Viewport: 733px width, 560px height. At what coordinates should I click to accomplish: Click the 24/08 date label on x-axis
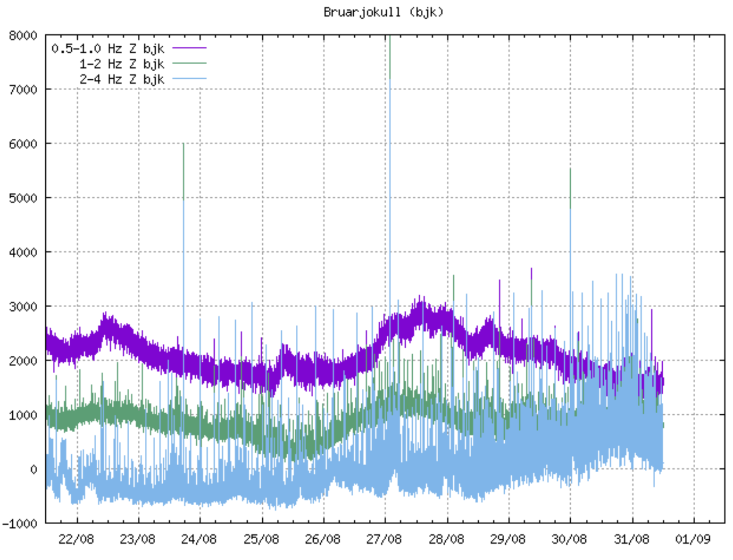point(200,539)
